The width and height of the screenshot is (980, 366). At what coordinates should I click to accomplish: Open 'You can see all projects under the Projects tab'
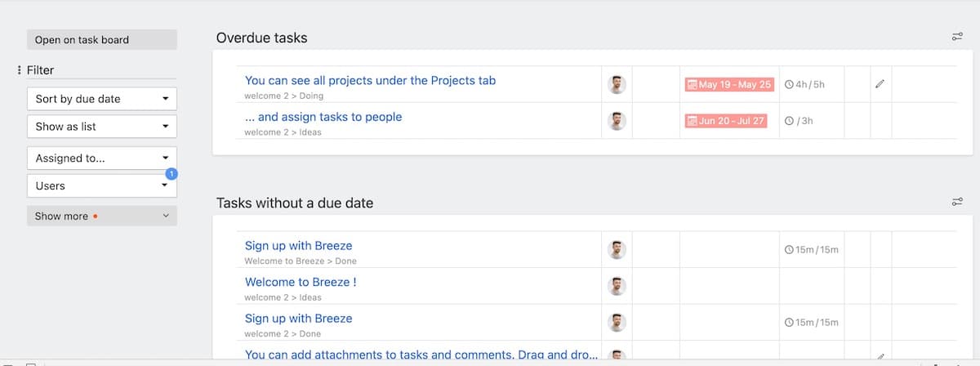pyautogui.click(x=370, y=80)
